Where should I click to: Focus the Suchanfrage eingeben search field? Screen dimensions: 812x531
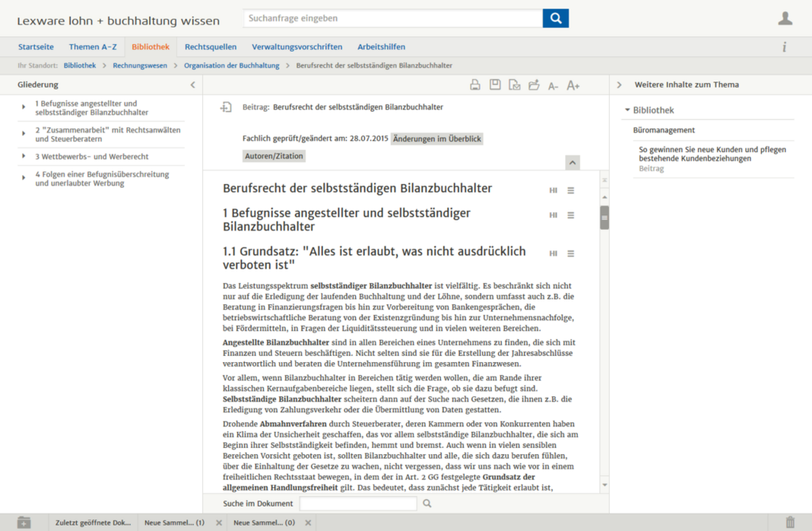pyautogui.click(x=393, y=18)
